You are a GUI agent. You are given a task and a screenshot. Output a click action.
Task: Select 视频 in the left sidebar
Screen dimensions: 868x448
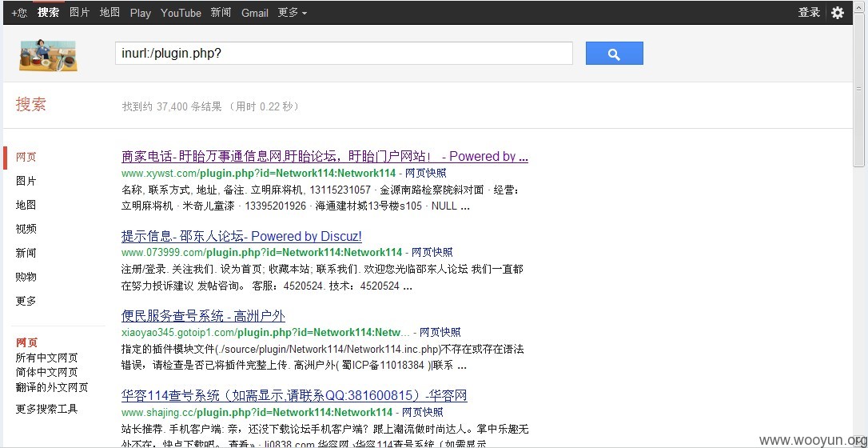[x=26, y=229]
